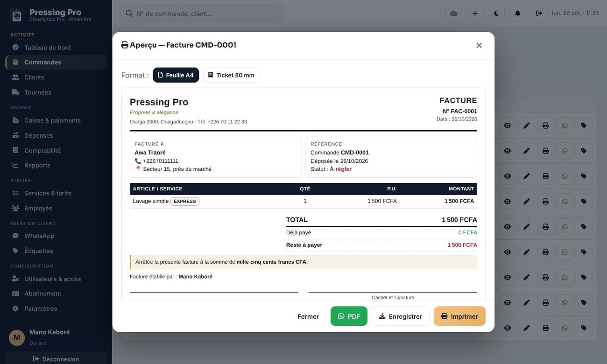Click the Dépenses receipt icon

15,135
